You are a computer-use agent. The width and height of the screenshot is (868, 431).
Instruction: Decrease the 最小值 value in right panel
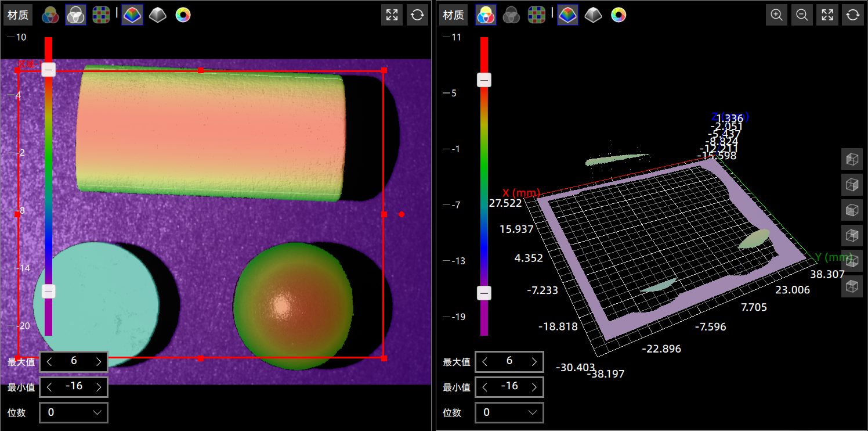(485, 387)
